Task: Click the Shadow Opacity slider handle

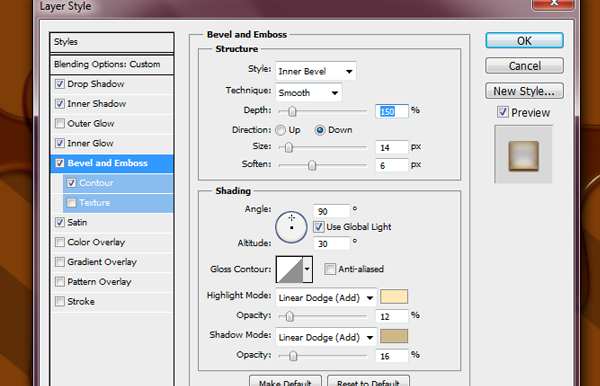Action: [x=293, y=356]
